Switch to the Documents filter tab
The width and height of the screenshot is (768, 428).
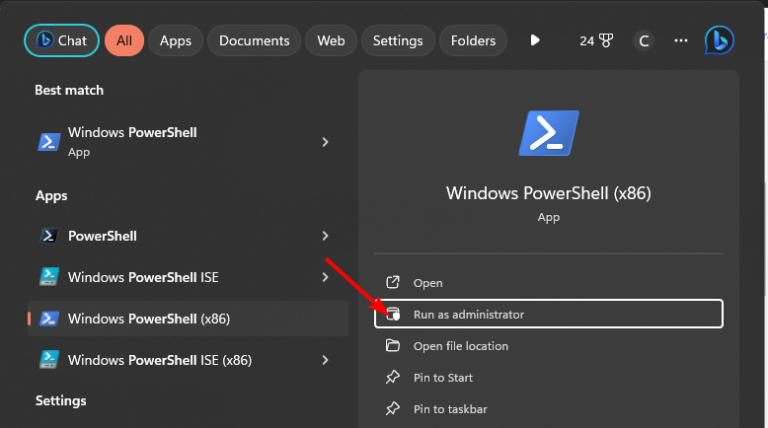[x=254, y=40]
